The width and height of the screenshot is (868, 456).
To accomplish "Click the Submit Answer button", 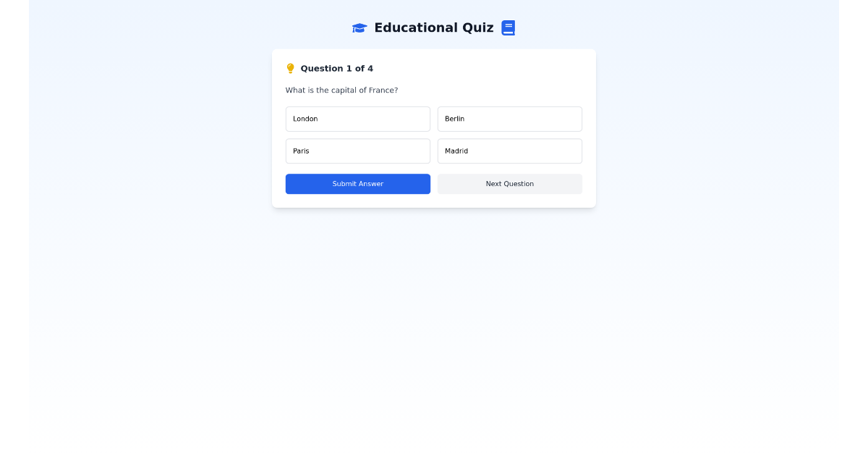I will [358, 184].
